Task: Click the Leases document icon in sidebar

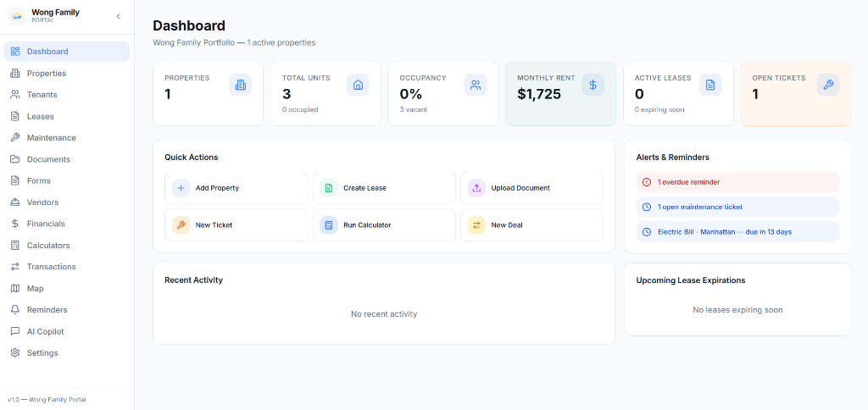Action: coord(15,116)
